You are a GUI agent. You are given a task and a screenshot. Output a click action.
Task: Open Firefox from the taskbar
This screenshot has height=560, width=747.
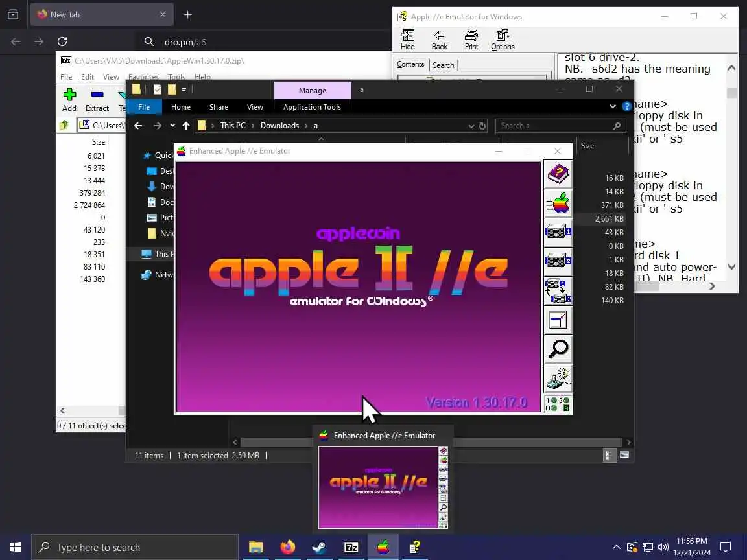(288, 547)
